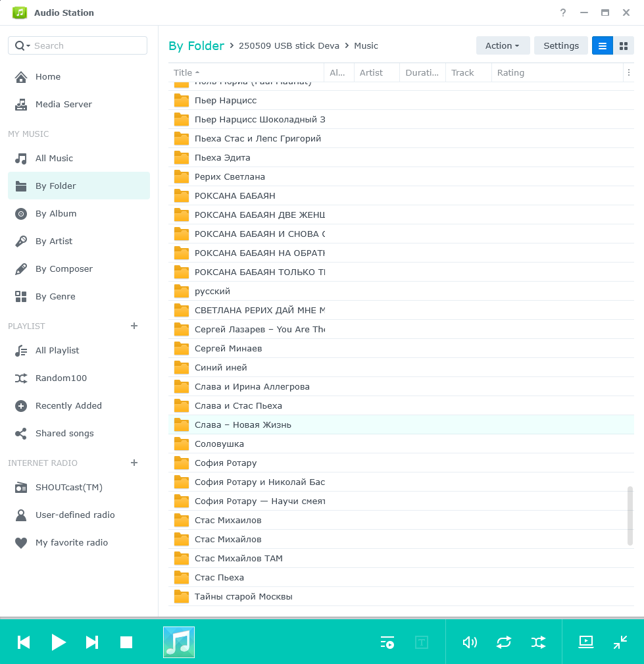Open All Playlist
Screen dimensions: 644x664
pyautogui.click(x=79, y=351)
